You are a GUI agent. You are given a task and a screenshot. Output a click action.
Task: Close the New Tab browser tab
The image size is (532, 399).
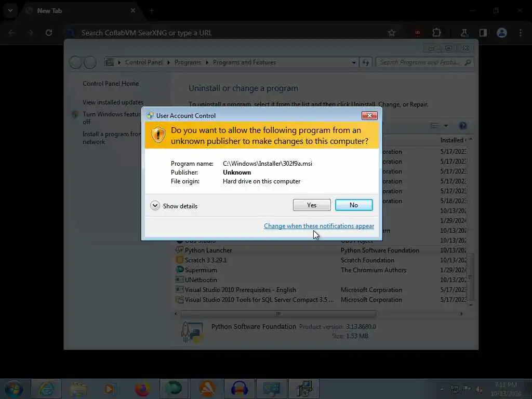click(x=133, y=10)
